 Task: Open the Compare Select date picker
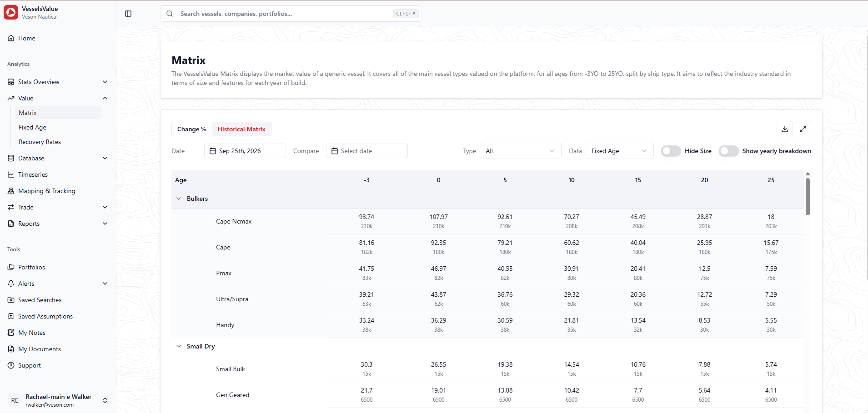[366, 151]
